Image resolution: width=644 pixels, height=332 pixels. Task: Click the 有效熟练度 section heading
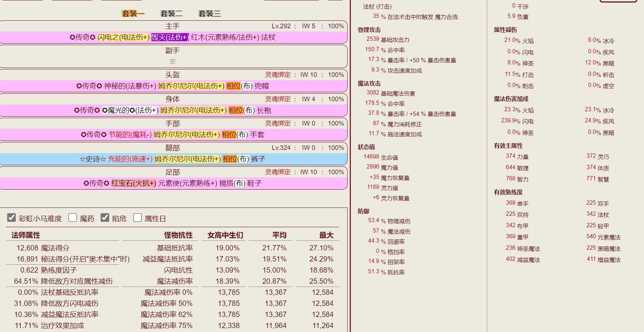pyautogui.click(x=508, y=192)
